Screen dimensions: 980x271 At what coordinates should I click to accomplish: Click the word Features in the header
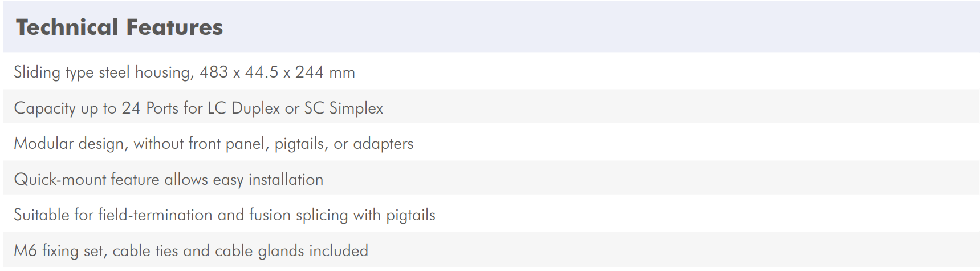(174, 27)
